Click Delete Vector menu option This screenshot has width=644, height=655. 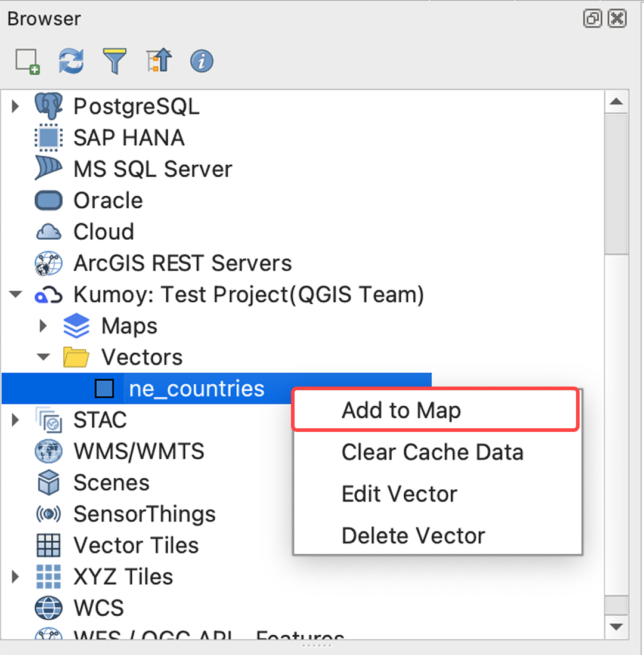click(413, 536)
